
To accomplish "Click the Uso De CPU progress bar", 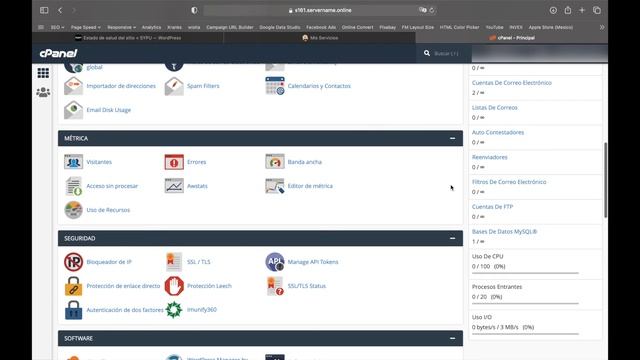I will [x=525, y=273].
